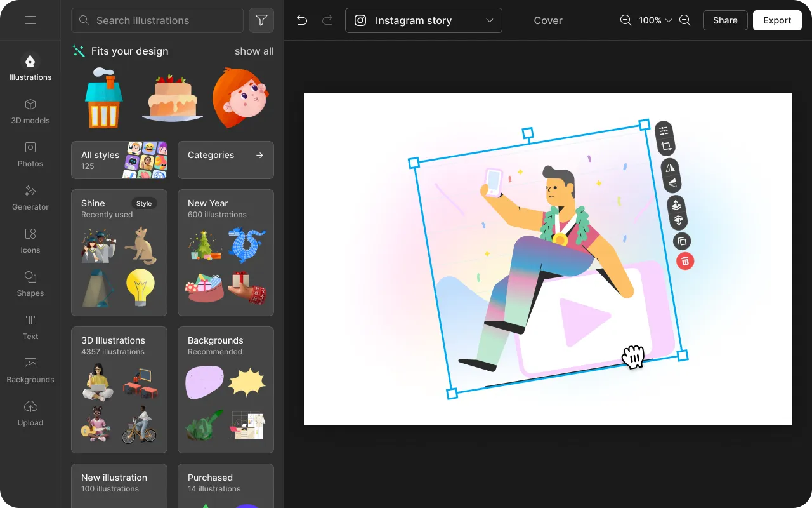The width and height of the screenshot is (812, 508).
Task: Zoom out with the minus magnifier
Action: pyautogui.click(x=625, y=20)
